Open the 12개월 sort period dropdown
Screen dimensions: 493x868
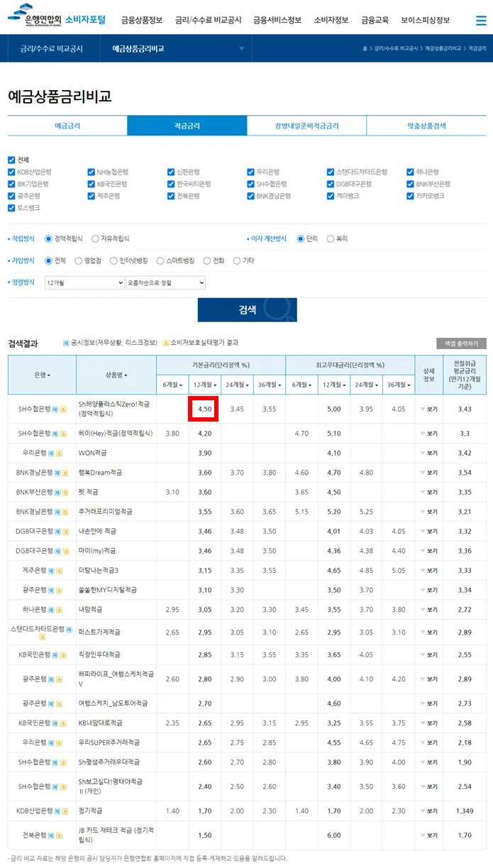pyautogui.click(x=84, y=282)
